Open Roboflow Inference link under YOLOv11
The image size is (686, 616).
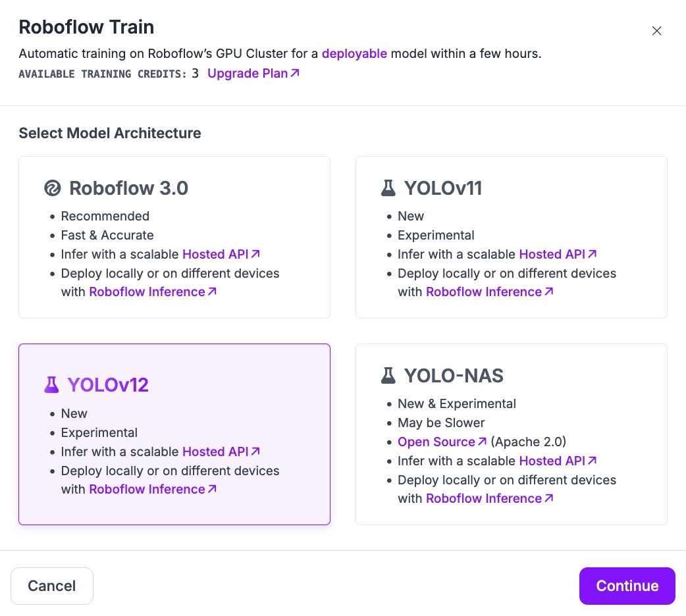tap(484, 292)
